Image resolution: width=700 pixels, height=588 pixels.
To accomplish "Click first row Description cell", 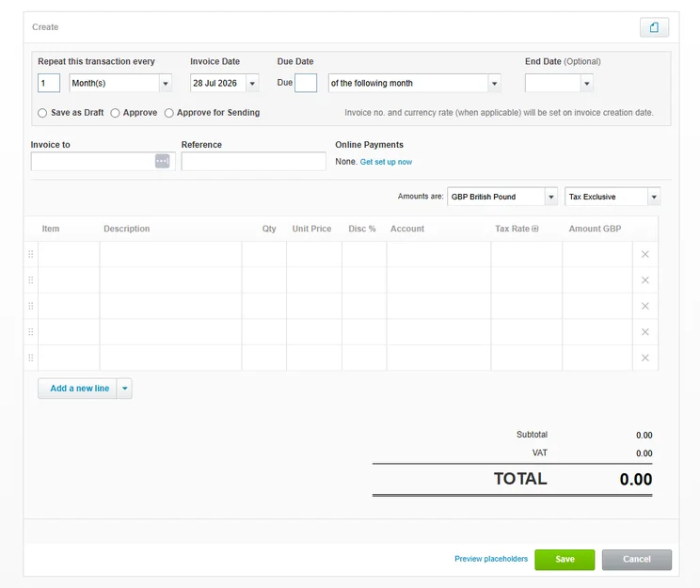I will 171,254.
